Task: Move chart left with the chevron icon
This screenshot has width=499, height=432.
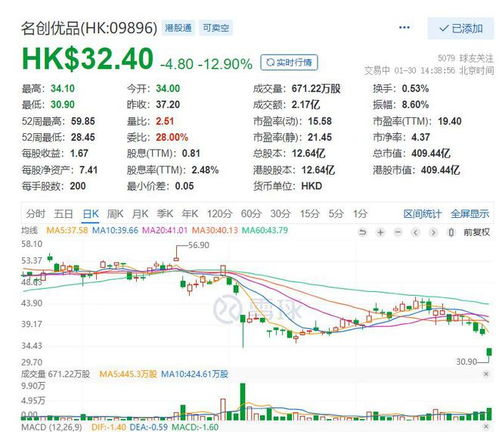Action: pos(416,232)
